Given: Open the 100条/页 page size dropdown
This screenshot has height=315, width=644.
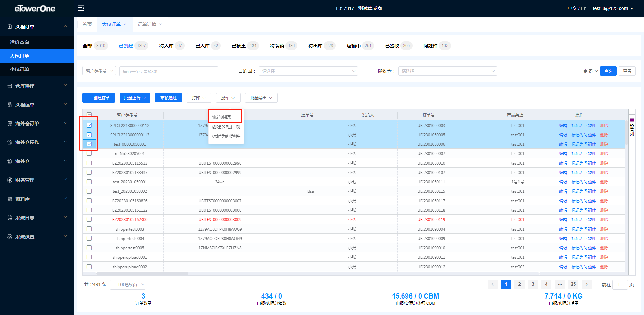Looking at the screenshot, I should (128, 285).
